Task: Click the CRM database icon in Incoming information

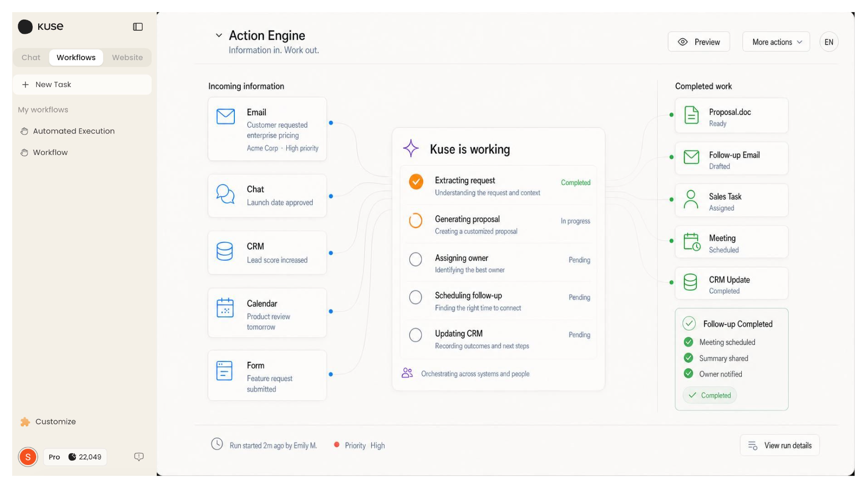Action: point(225,251)
